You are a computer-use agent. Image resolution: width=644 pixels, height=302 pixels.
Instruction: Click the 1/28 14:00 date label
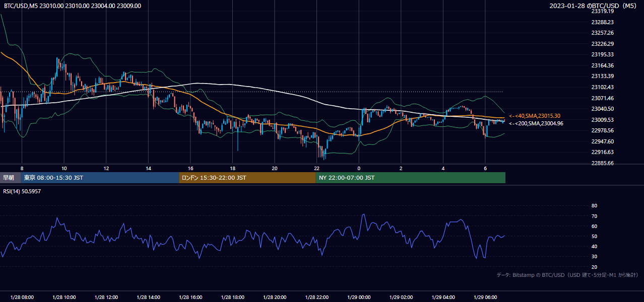tap(148, 297)
